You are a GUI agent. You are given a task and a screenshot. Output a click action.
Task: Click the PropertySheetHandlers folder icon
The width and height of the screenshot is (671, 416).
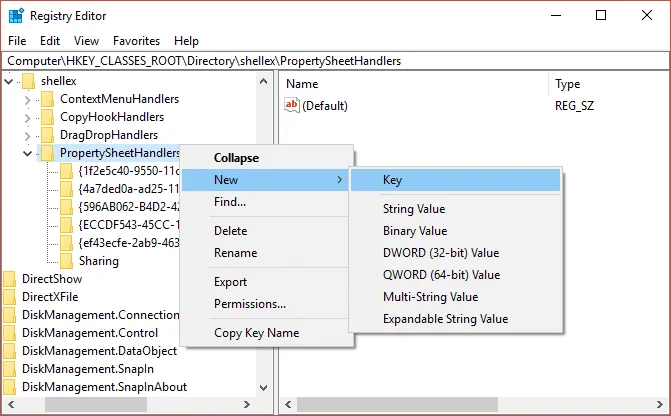point(48,153)
